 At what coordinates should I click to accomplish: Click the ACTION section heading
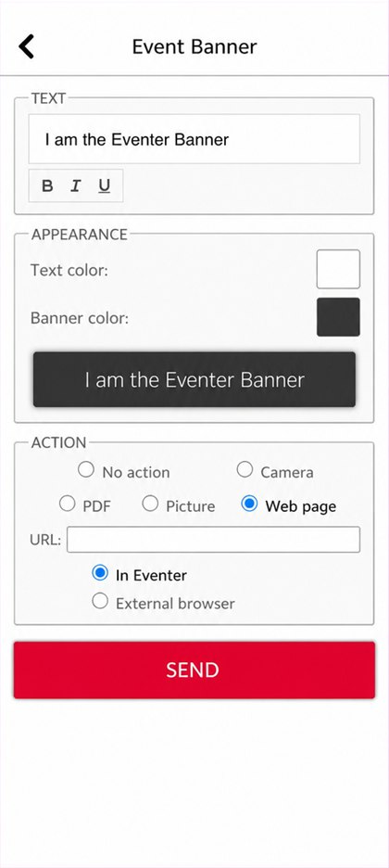coord(59,443)
